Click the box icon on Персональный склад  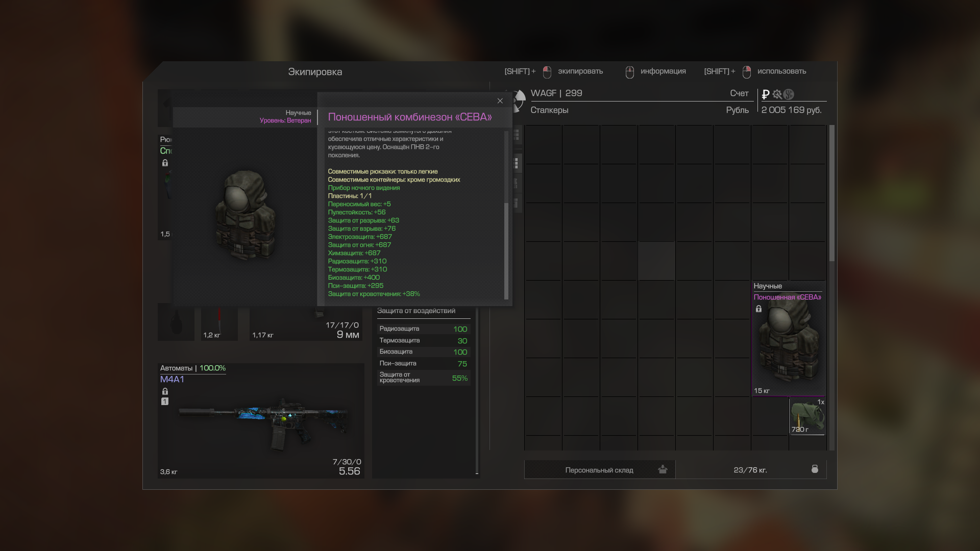[663, 469]
